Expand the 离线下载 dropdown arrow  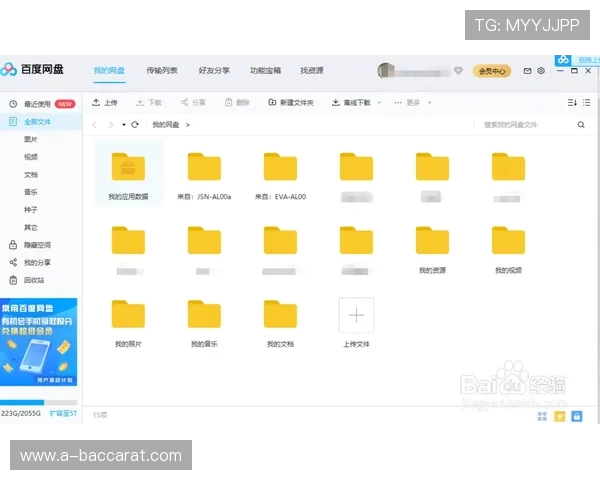tap(379, 103)
